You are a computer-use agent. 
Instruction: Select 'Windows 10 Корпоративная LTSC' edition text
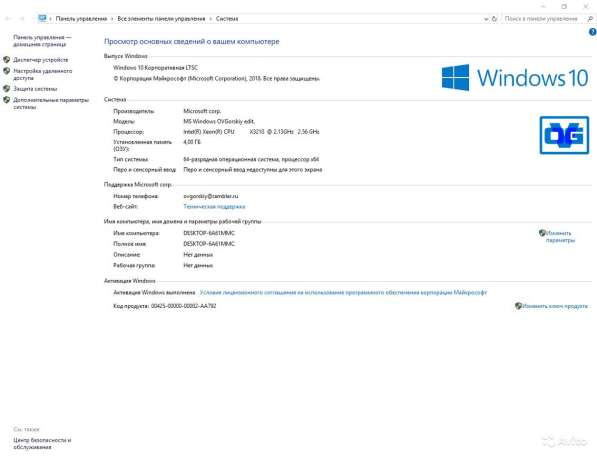155,67
